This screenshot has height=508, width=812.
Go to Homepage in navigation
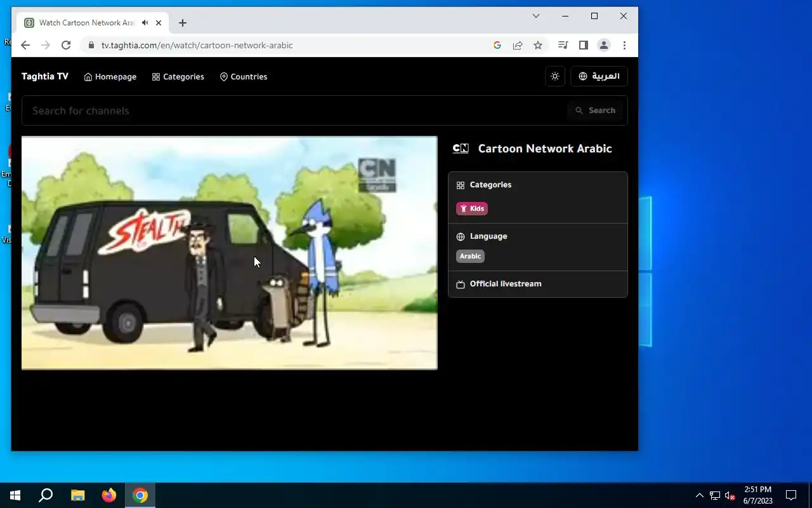[x=110, y=77]
